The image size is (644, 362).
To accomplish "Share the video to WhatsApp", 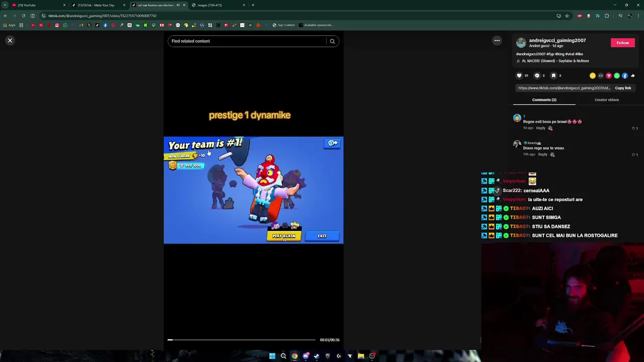I will [616, 76].
